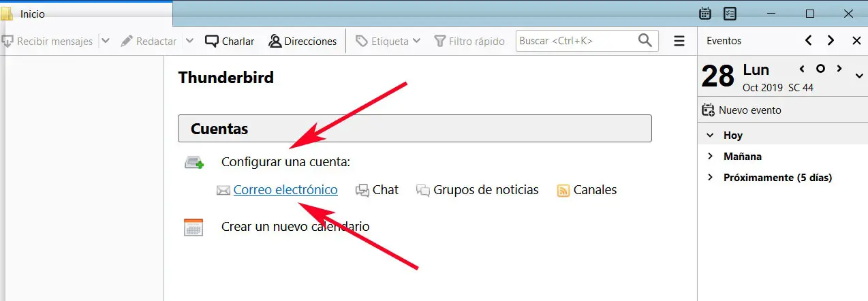Open Recibir mensajes dropdown arrow
868x301 pixels.
coord(105,41)
